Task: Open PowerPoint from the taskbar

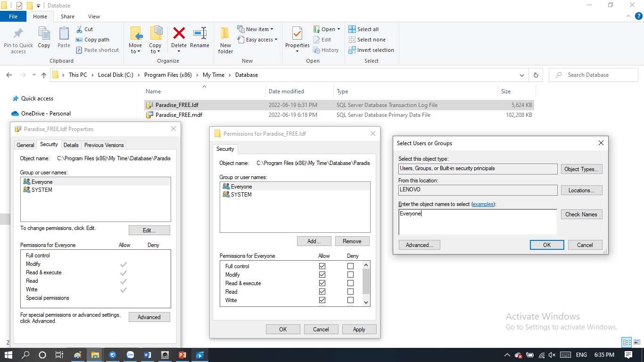Action: point(182,355)
